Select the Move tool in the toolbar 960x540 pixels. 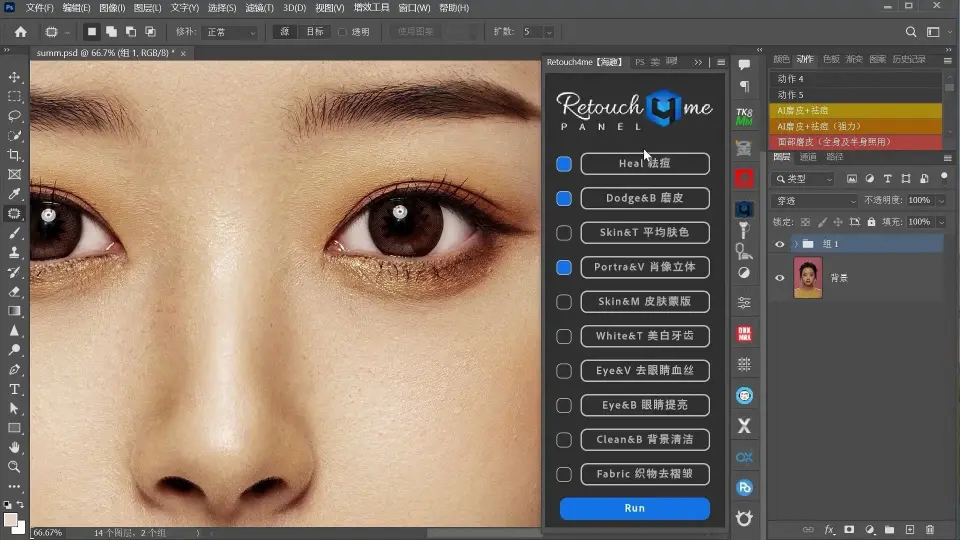(14, 77)
